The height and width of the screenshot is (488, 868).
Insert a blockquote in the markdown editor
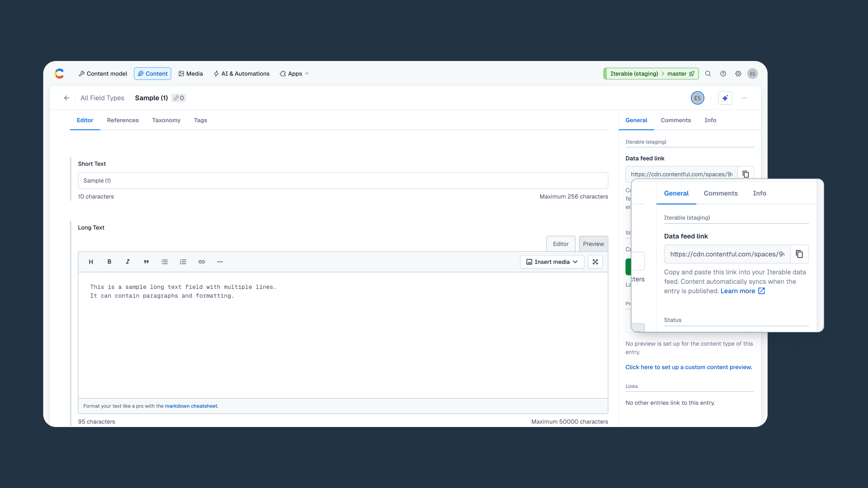point(146,261)
